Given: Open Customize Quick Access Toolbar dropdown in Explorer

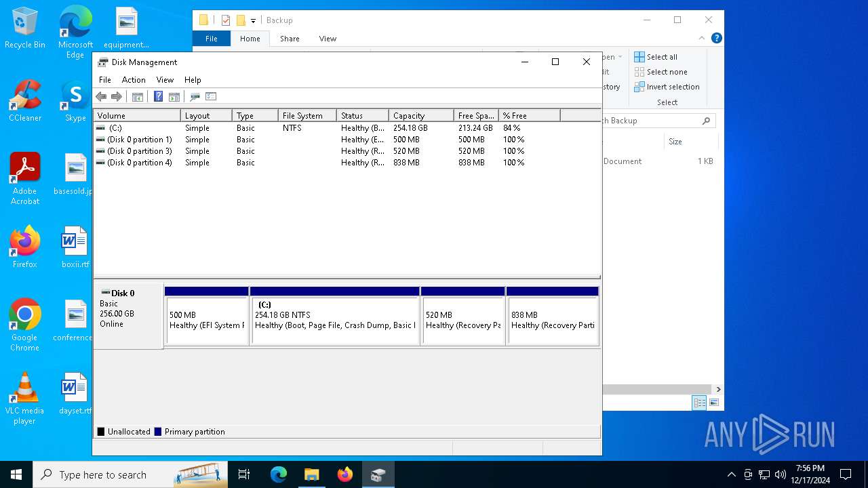Looking at the screenshot, I should point(253,21).
